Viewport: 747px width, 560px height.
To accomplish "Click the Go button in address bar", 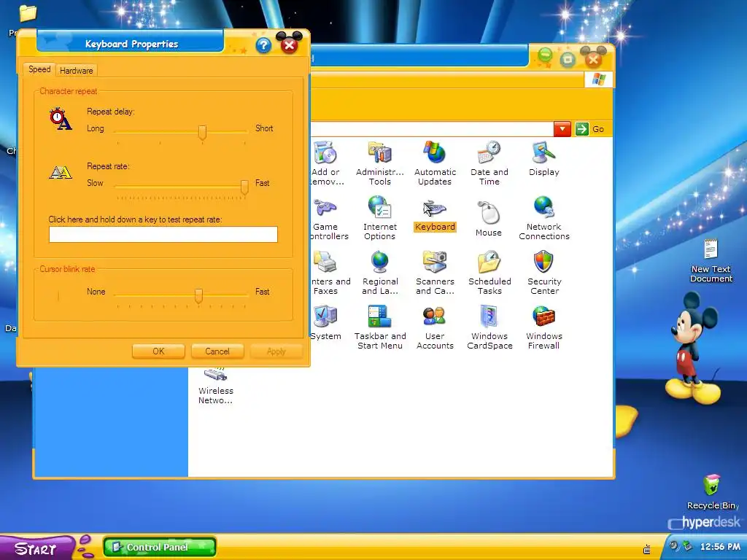I will pyautogui.click(x=591, y=129).
